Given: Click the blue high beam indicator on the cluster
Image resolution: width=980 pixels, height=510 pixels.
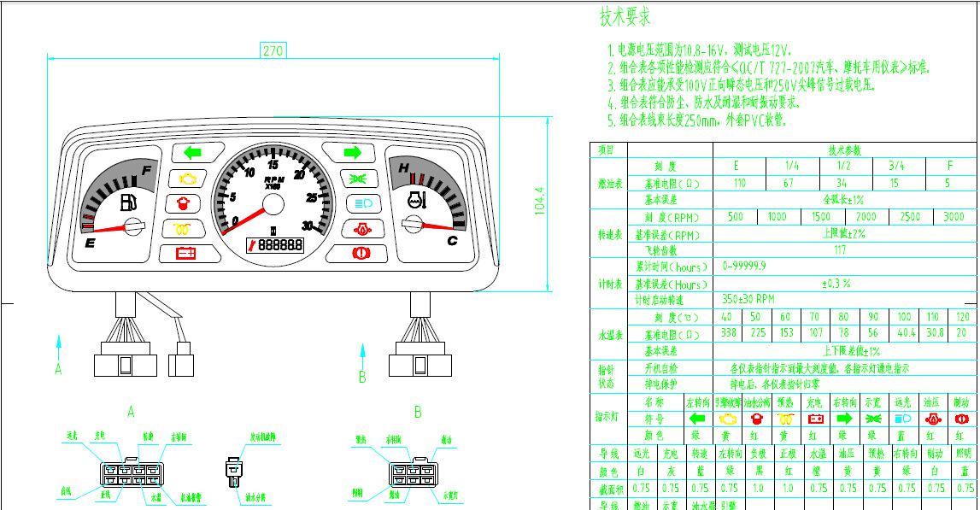Looking at the screenshot, I should 362,203.
